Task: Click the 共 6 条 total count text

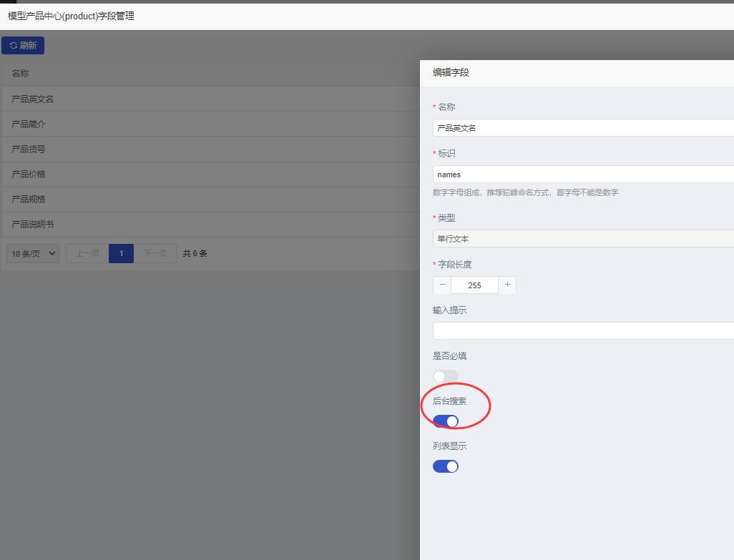Action: [x=195, y=254]
